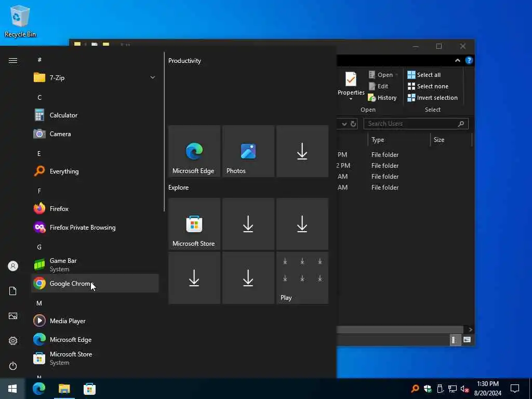532x399 pixels.
Task: Expand the address bar history dropdown
Action: 344,124
